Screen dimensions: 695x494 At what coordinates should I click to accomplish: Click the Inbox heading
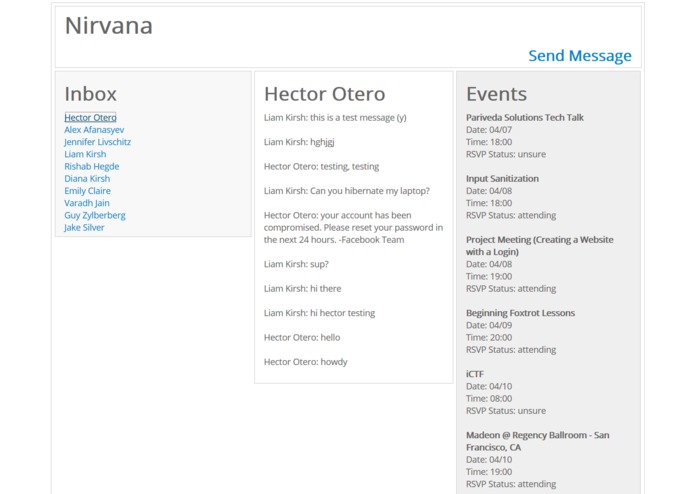(x=90, y=94)
